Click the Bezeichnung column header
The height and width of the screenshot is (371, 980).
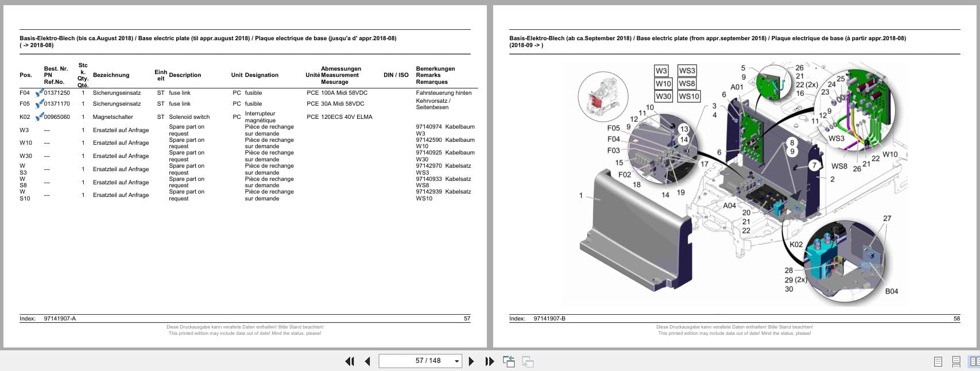pyautogui.click(x=111, y=75)
